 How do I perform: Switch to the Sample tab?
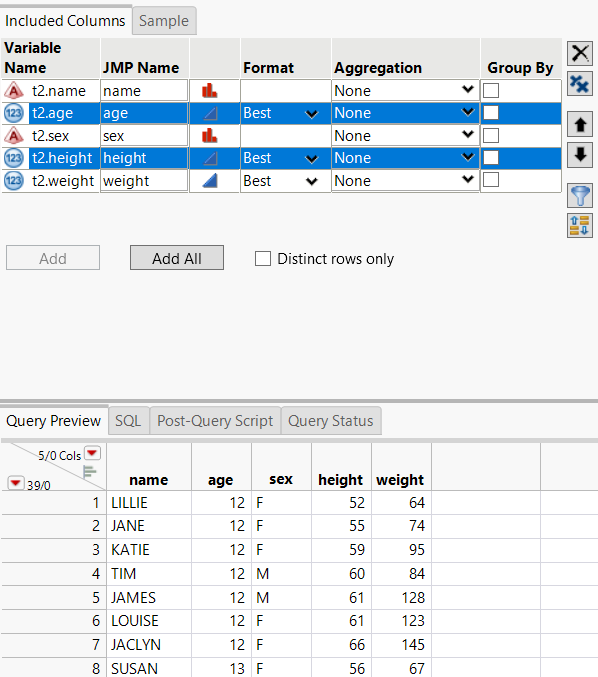click(x=164, y=21)
